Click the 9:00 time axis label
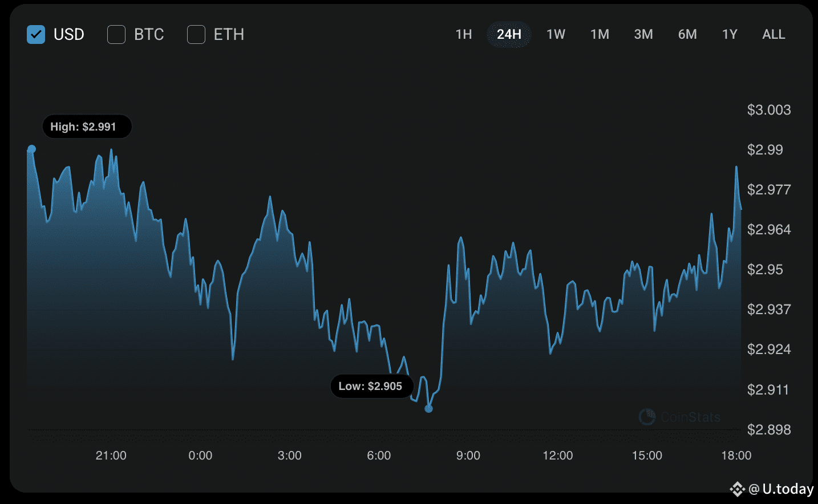The image size is (818, 504). click(x=468, y=456)
